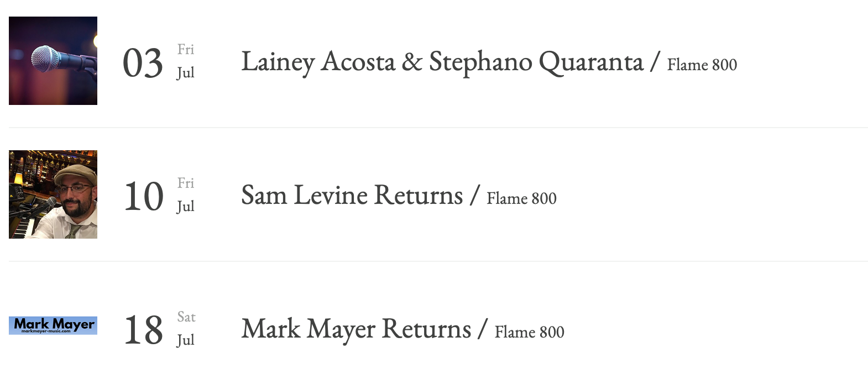Click the Mark Mayer logo banner
Viewport: 868px width, 369px height.
point(53,325)
